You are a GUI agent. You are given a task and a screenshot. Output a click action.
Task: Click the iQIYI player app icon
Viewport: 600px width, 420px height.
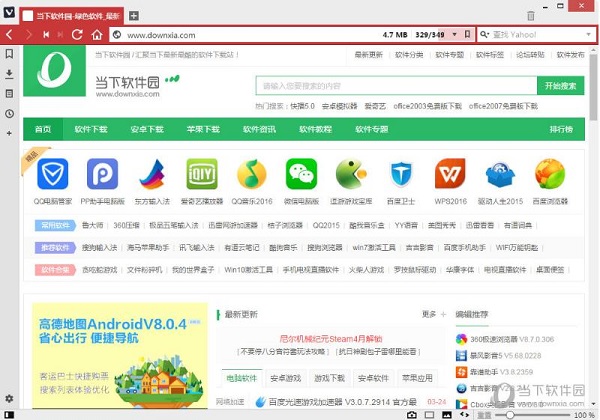(x=202, y=174)
